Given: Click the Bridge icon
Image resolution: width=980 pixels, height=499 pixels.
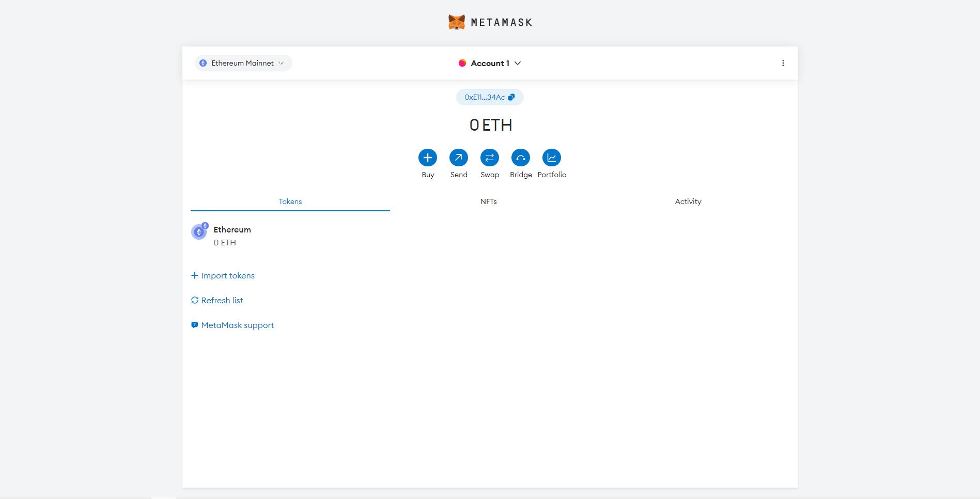Looking at the screenshot, I should pos(521,158).
